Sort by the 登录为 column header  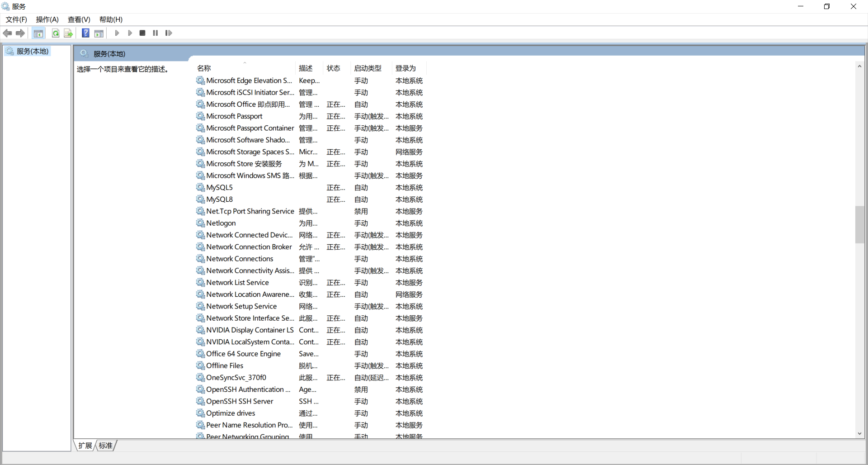[409, 68]
